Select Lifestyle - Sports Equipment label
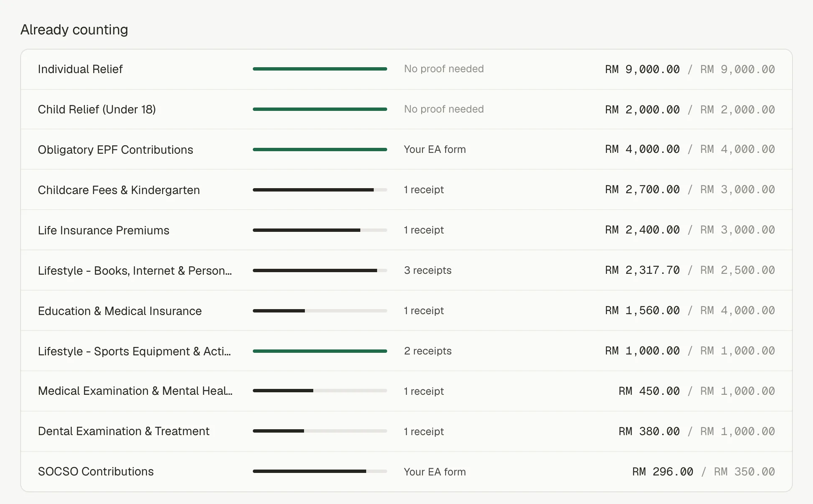The width and height of the screenshot is (813, 504). 134,351
